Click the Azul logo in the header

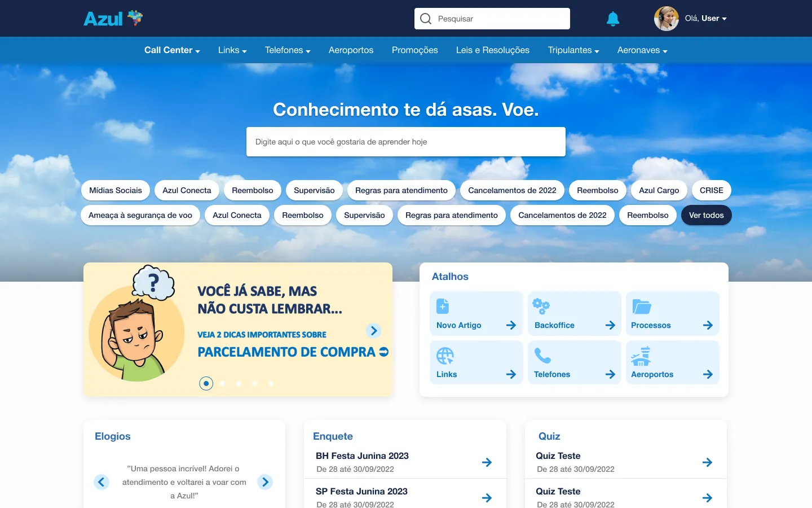(113, 19)
